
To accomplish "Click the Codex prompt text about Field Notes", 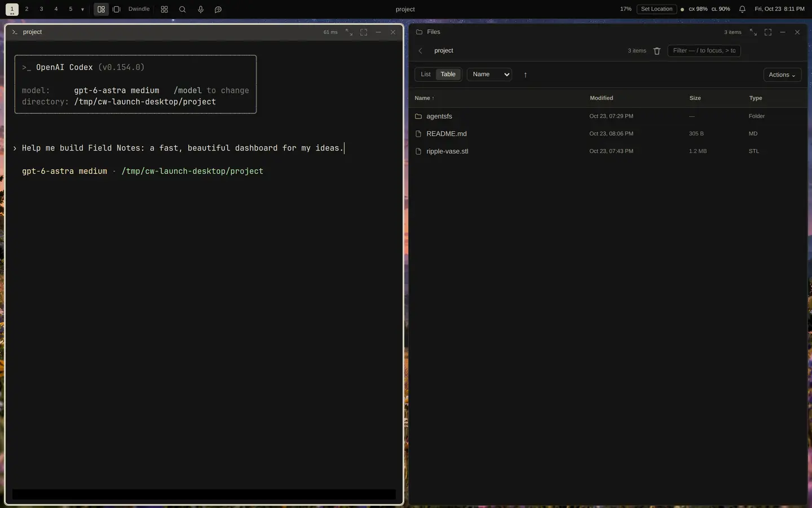I will pyautogui.click(x=183, y=148).
